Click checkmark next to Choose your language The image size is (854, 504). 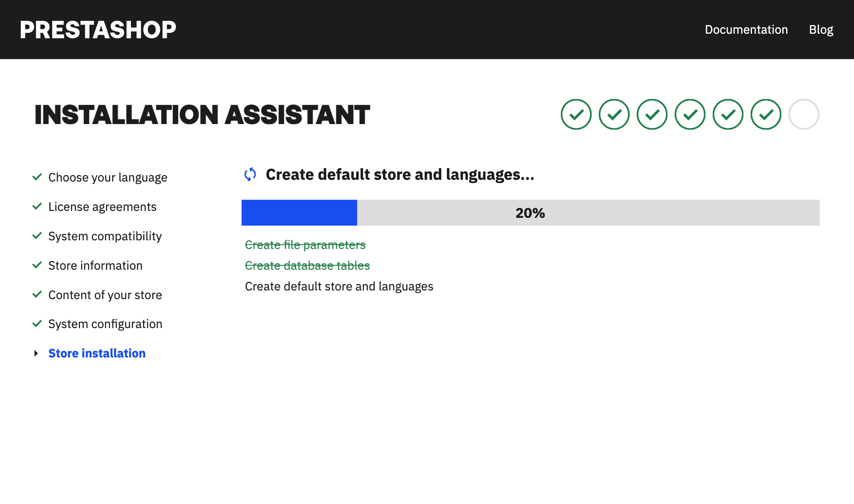[x=37, y=177]
